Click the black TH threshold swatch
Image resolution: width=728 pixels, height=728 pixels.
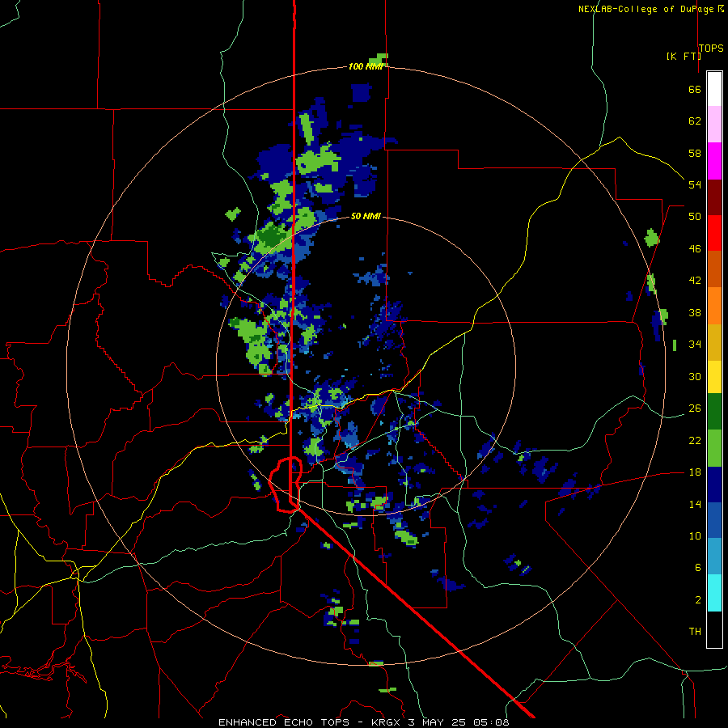coord(714,629)
